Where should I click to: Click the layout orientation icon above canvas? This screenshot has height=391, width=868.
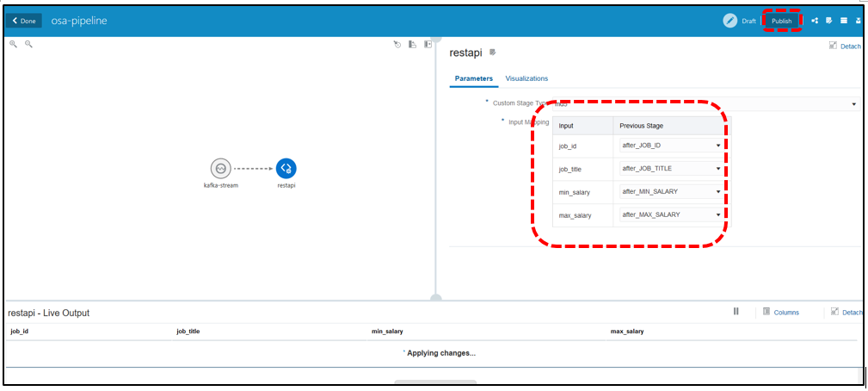pos(412,44)
